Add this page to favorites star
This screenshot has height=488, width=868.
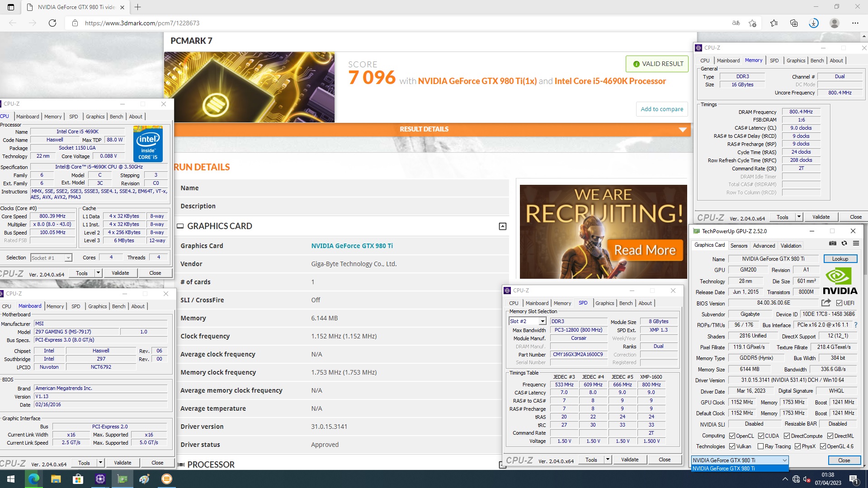pyautogui.click(x=752, y=23)
